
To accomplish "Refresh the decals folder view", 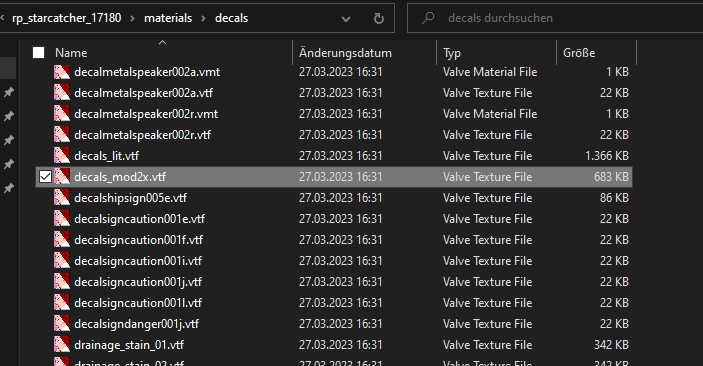I will [379, 18].
